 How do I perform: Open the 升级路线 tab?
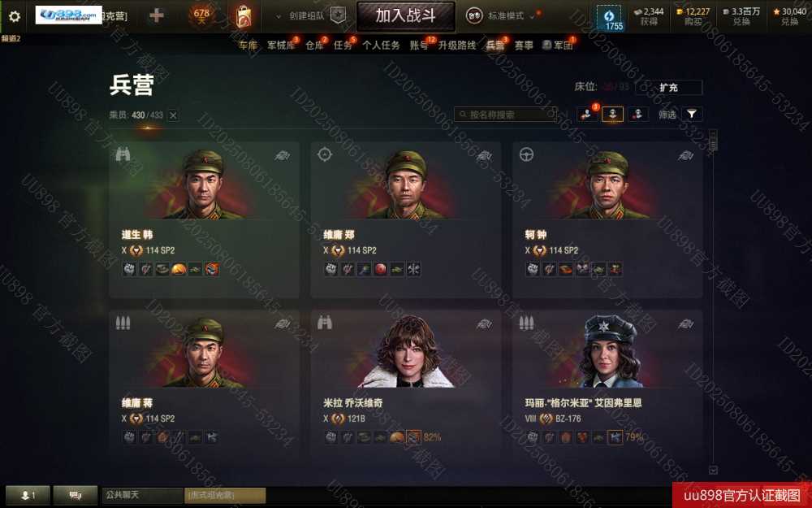tap(456, 45)
